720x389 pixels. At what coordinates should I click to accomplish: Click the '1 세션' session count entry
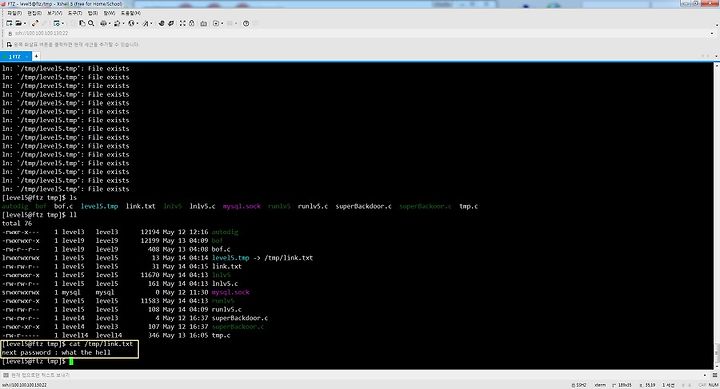(668, 385)
